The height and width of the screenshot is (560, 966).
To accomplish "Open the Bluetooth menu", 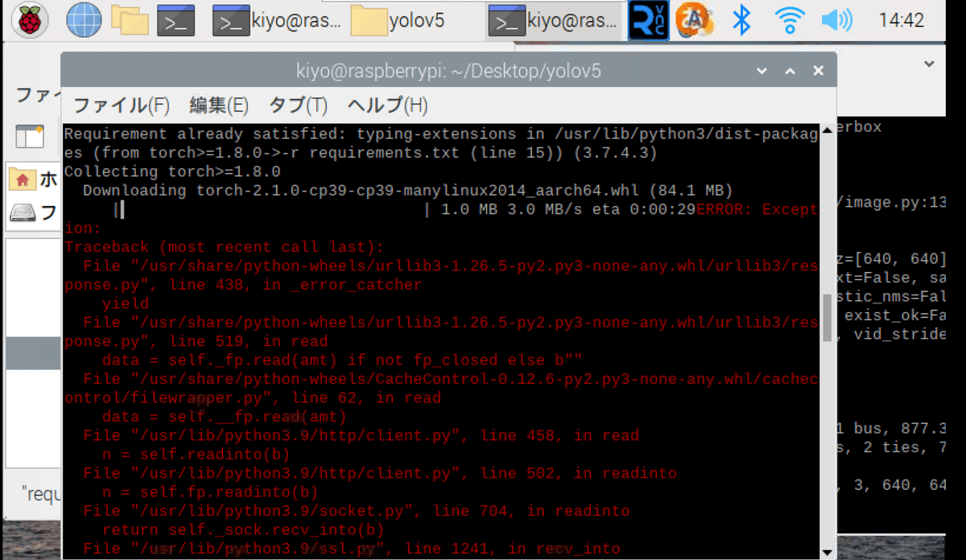I will (741, 20).
